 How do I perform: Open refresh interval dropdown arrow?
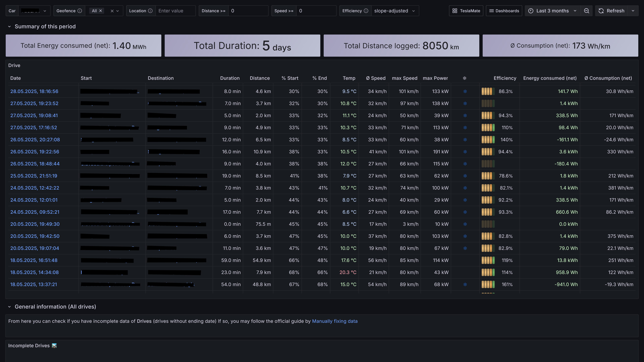(x=633, y=11)
